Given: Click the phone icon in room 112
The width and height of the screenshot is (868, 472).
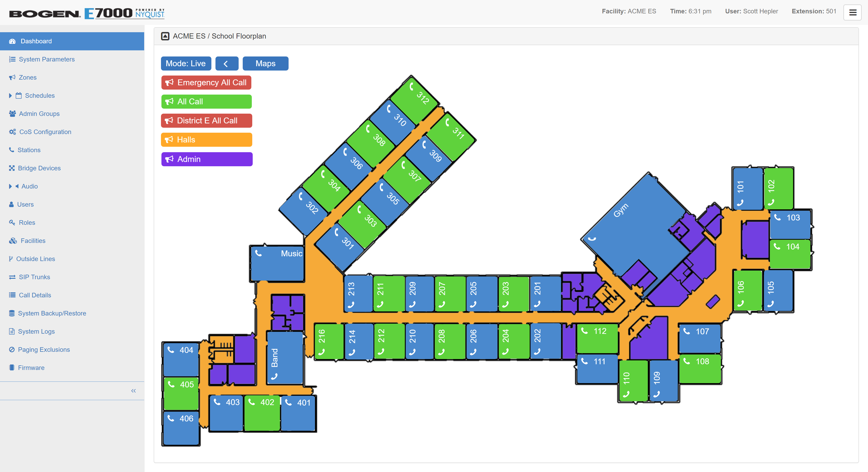Looking at the screenshot, I should click(x=585, y=331).
